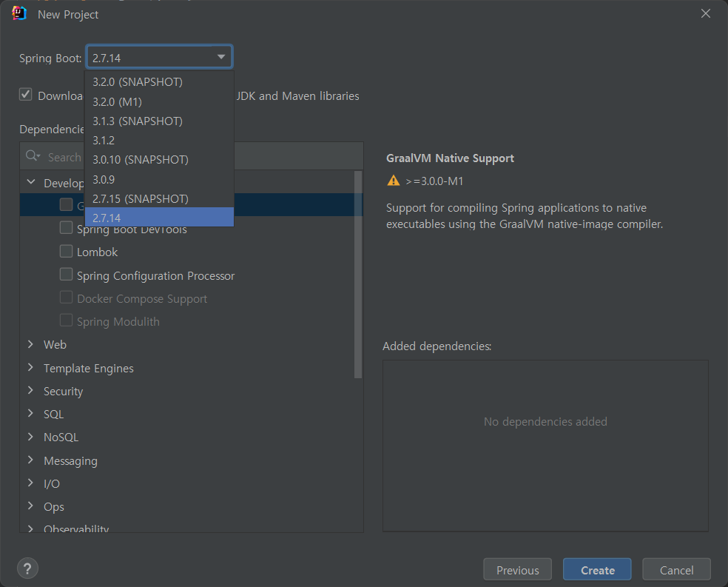Screen dimensions: 728x587
Task: Expand the Security category
Action: (30, 391)
